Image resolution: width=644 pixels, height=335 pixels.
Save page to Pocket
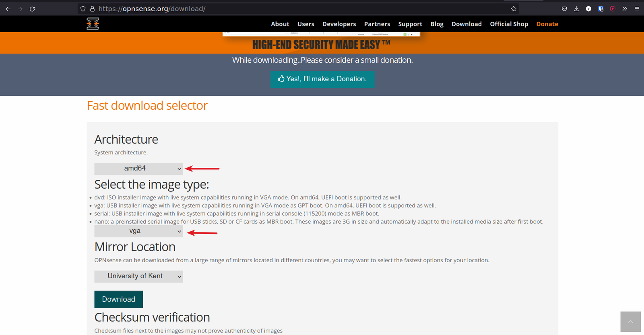tap(564, 9)
